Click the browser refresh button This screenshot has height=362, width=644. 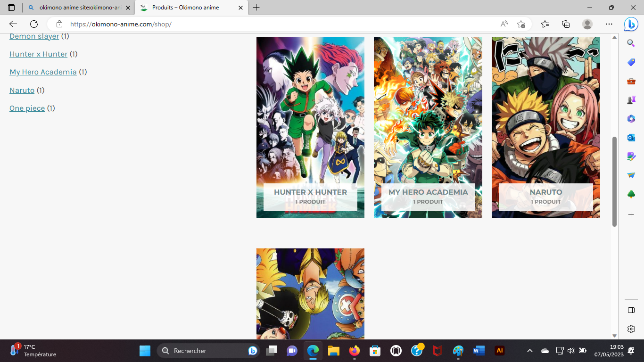(x=34, y=24)
